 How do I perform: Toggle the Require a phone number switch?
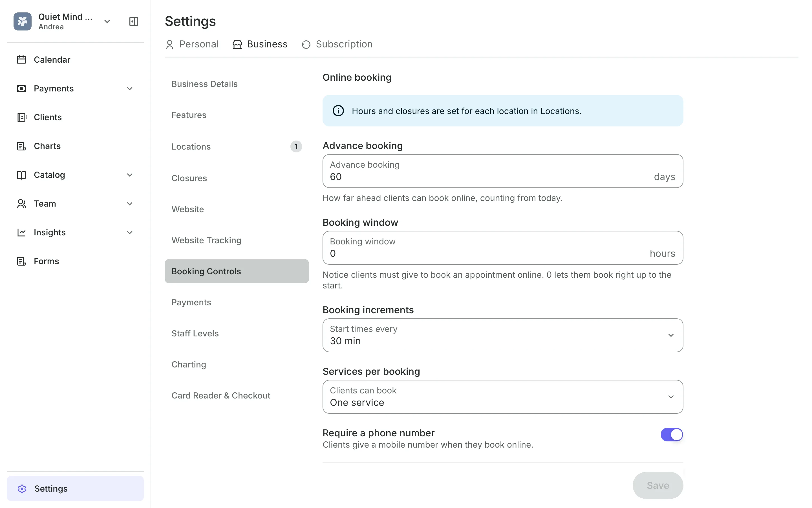click(672, 434)
